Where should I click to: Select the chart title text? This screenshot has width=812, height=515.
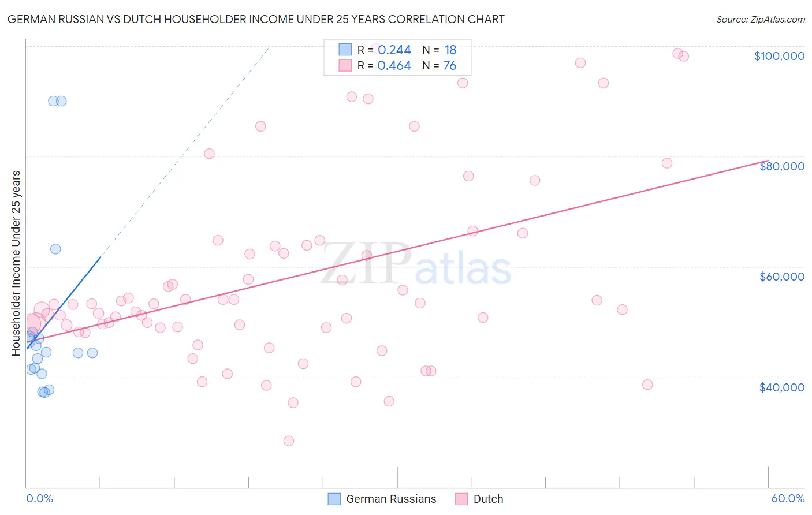tap(256, 19)
